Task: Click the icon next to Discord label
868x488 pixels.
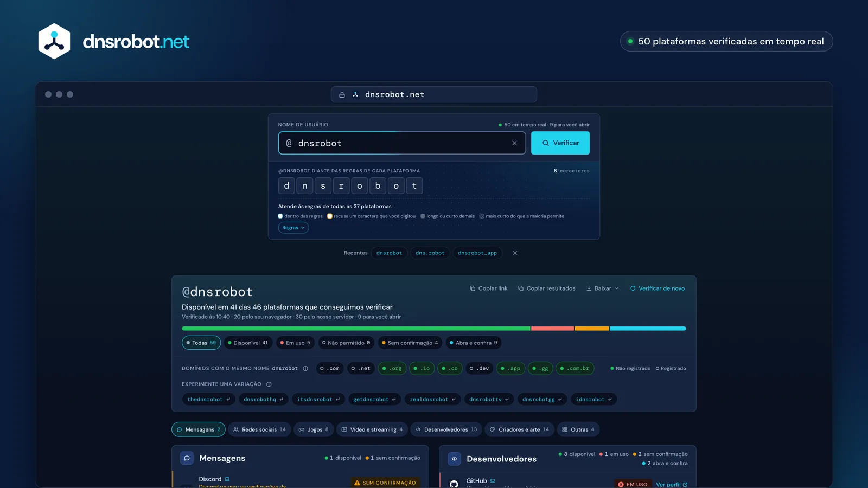Action: (227, 479)
